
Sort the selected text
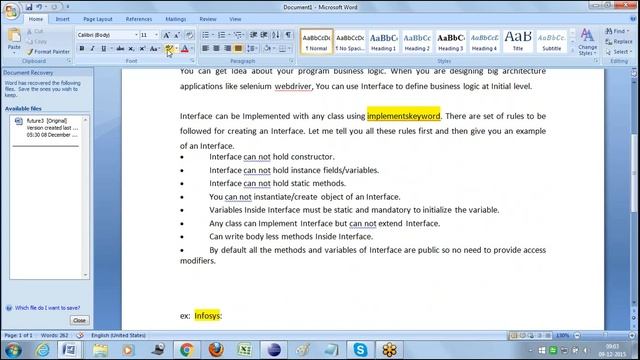(x=276, y=35)
